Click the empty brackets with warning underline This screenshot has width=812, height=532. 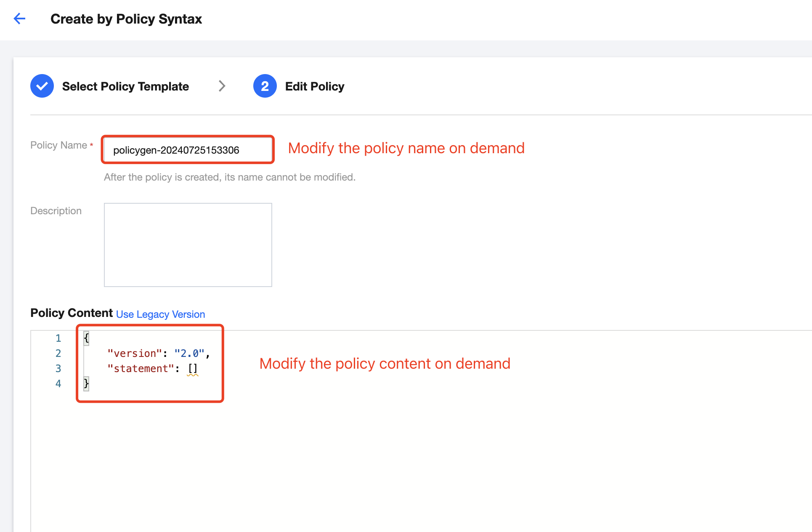pyautogui.click(x=192, y=369)
